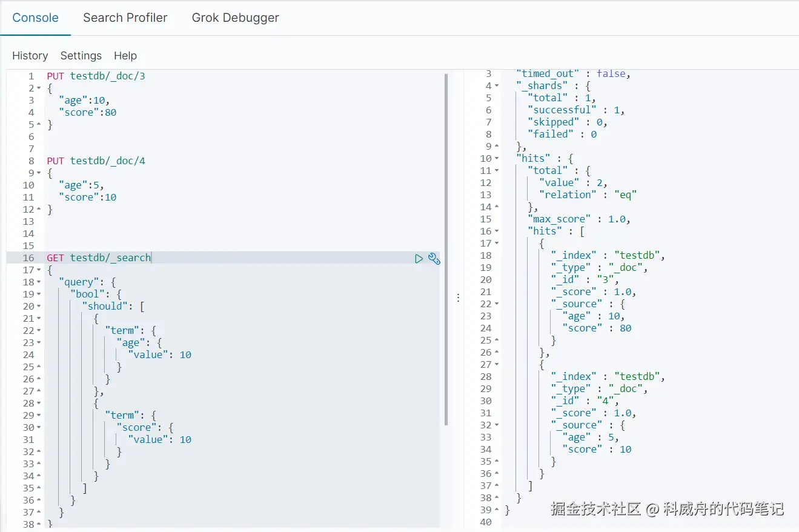Click "timed_out" : false in response

click(573, 74)
